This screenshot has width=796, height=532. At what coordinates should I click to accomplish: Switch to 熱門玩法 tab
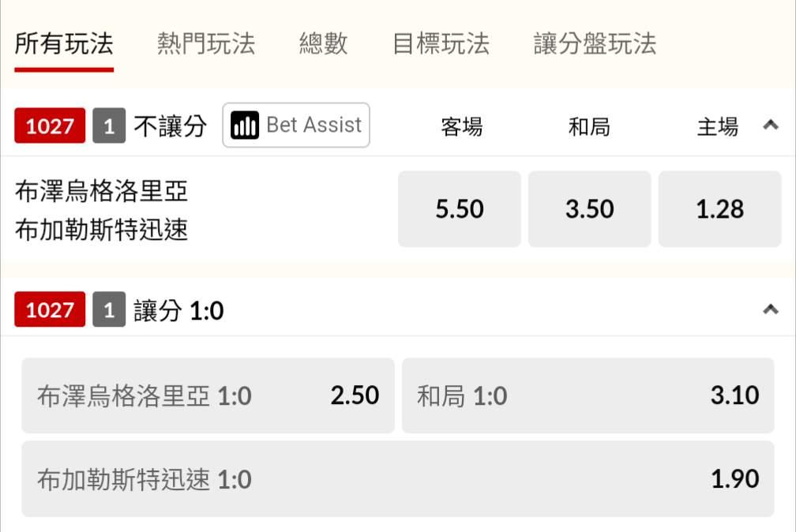(x=206, y=43)
